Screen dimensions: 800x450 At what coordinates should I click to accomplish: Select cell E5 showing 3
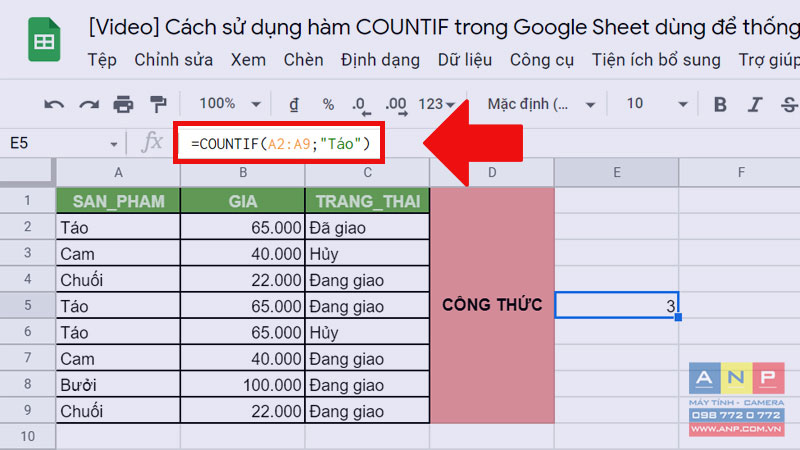(617, 305)
